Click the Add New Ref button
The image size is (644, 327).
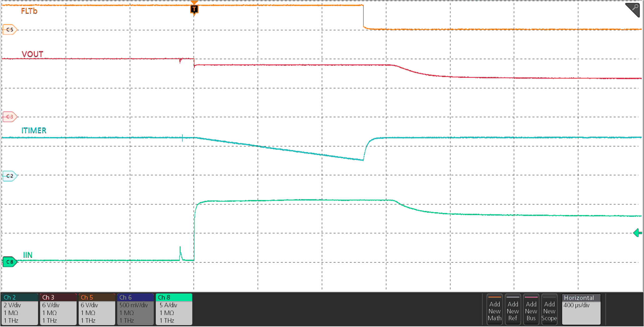pyautogui.click(x=513, y=310)
